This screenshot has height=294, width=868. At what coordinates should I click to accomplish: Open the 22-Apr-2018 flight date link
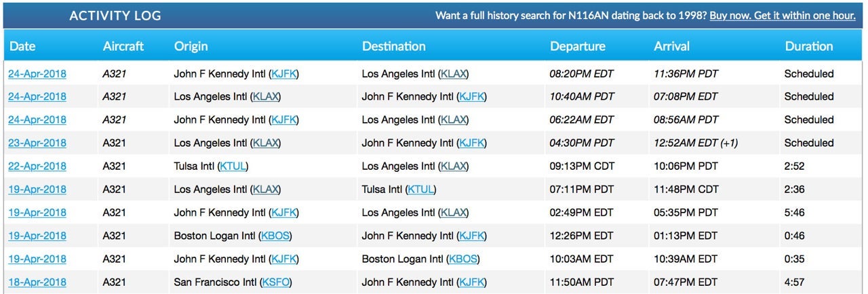[x=37, y=166]
